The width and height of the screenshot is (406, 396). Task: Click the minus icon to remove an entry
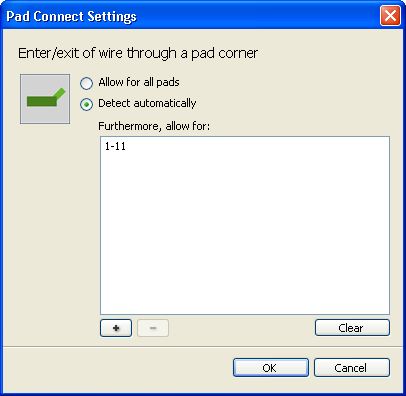153,328
